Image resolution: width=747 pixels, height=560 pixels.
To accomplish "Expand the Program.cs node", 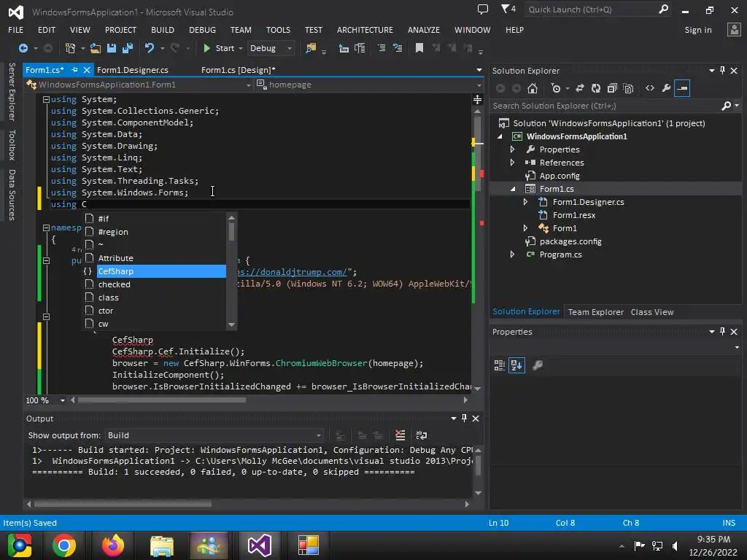I will pyautogui.click(x=513, y=254).
